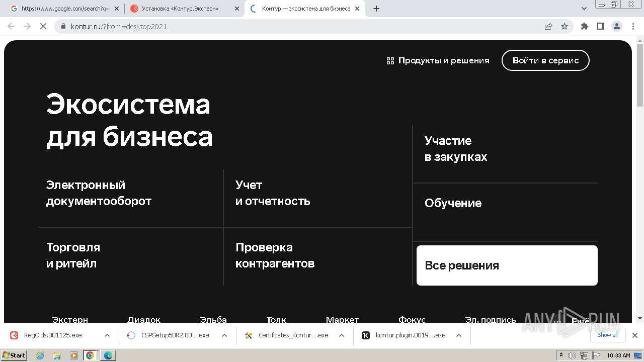This screenshot has height=362, width=644.
Task: Click the kontur.ru address bar
Action: click(302, 27)
